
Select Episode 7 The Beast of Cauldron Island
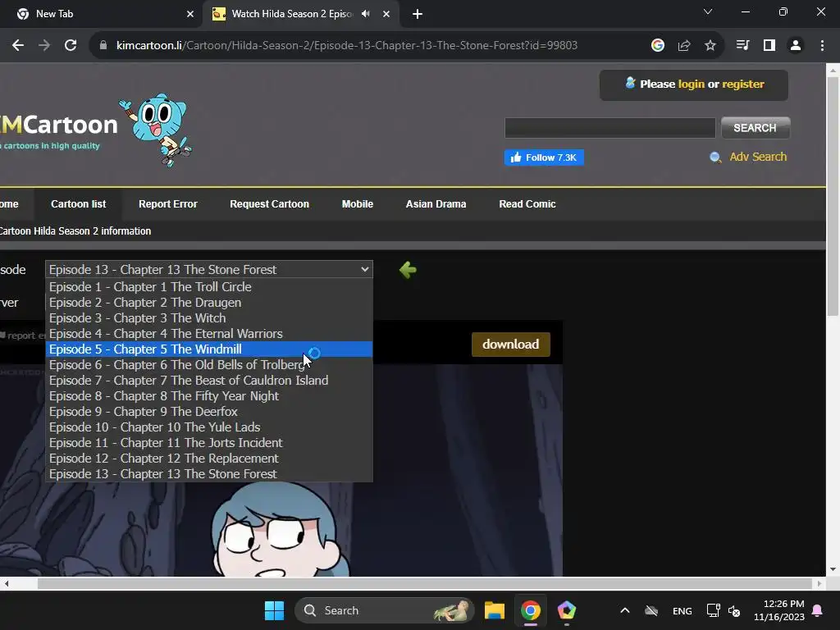(x=209, y=380)
